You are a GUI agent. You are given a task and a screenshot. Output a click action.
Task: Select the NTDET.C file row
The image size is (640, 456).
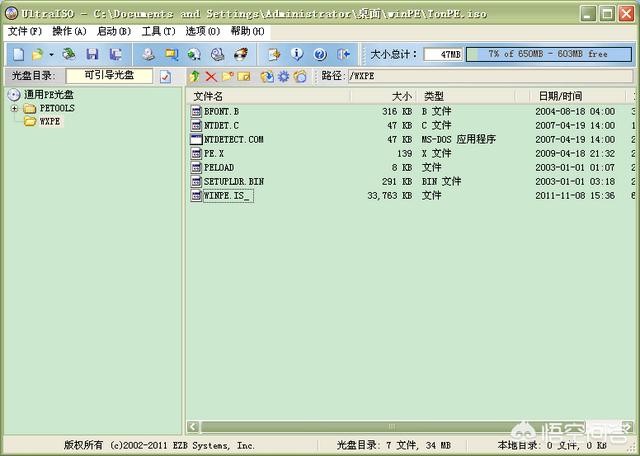412,125
